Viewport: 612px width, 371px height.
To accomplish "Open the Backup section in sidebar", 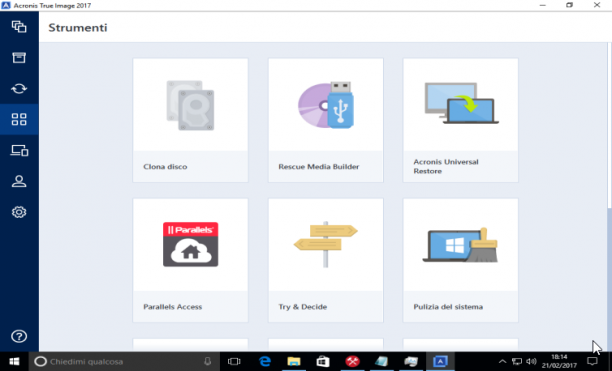I will click(x=19, y=27).
